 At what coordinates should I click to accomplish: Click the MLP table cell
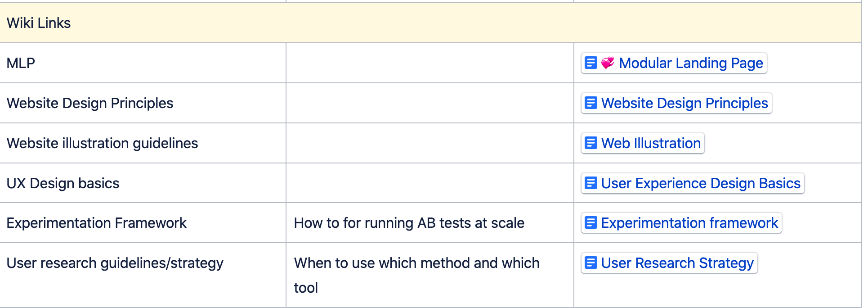[143, 63]
